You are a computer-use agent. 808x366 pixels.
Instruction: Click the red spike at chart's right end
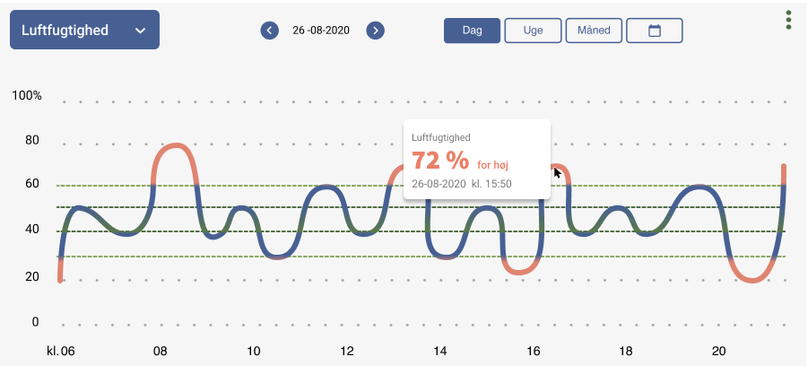point(784,175)
